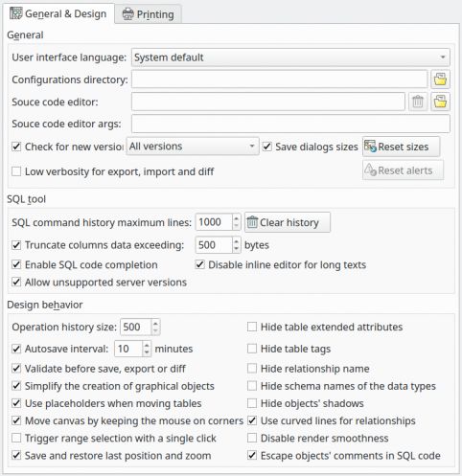Viewport: 462px width, 476px height.
Task: Decrease truncate columns bytes stepper
Action: pyautogui.click(x=236, y=249)
